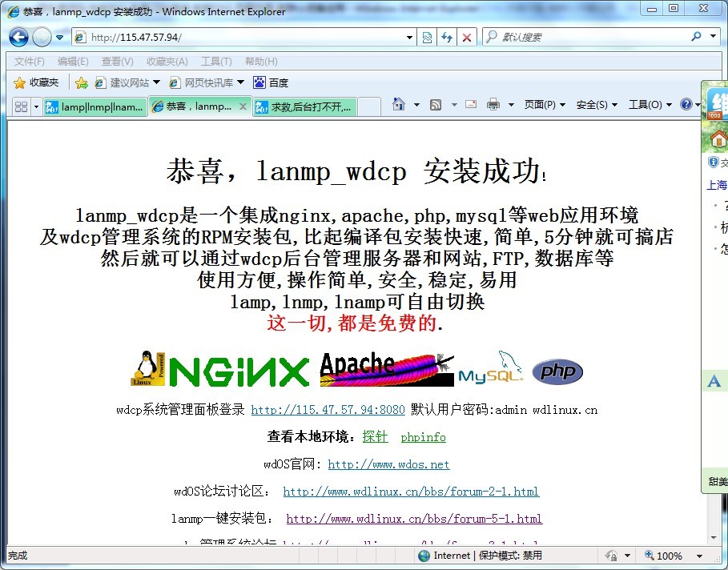Click the red heading 这一切,都是免费的
The width and height of the screenshot is (728, 570).
355,323
